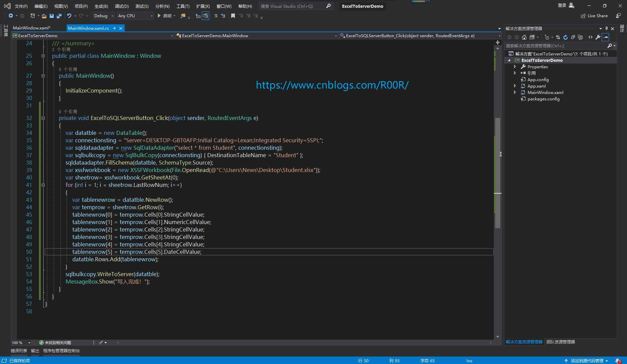The image size is (627, 364).
Task: Switch to the MainWindow.xaml* tab
Action: pyautogui.click(x=31, y=28)
